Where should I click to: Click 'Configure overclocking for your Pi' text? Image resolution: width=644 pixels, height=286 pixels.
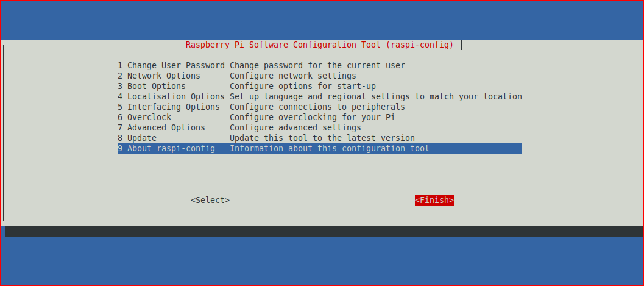pyautogui.click(x=312, y=117)
